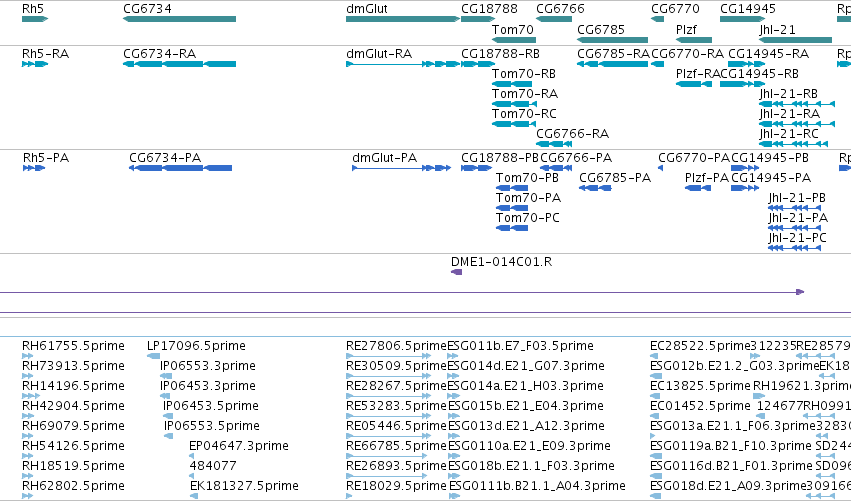This screenshot has width=851, height=501.
Task: Select the dmGlut-RA transcript
Action: tap(403, 64)
